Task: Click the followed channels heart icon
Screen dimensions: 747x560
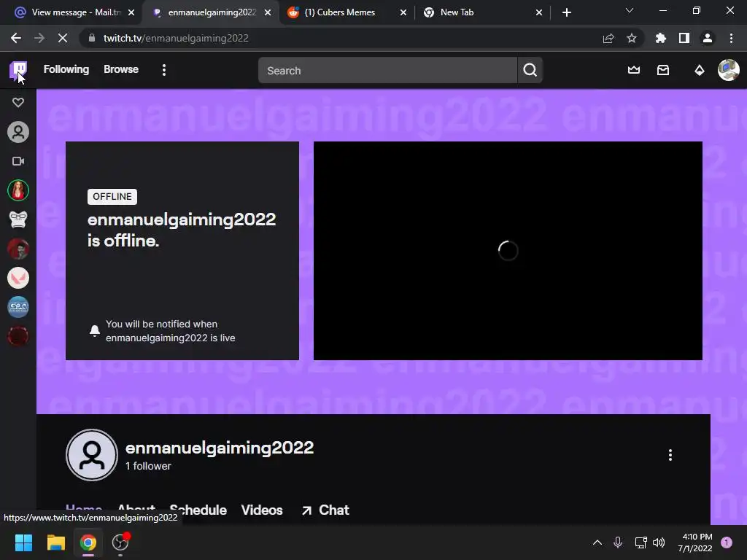Action: (18, 102)
